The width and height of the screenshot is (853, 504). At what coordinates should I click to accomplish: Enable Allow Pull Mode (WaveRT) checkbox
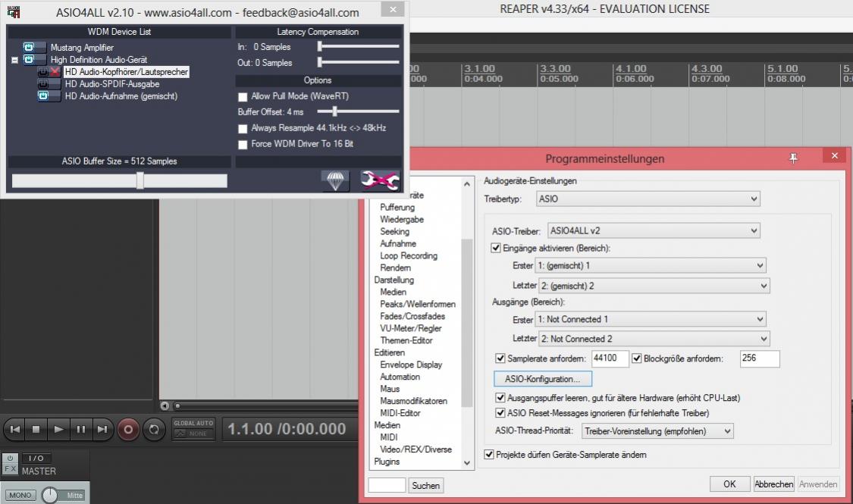(x=243, y=97)
